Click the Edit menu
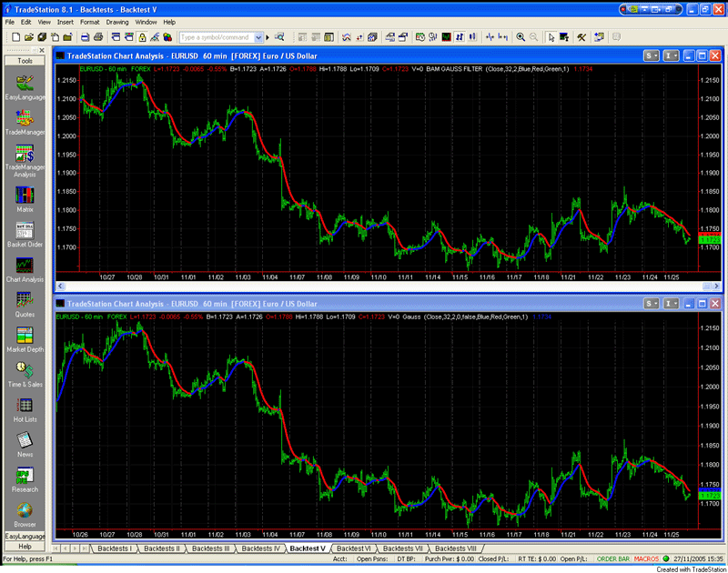This screenshot has width=728, height=573. (x=26, y=22)
